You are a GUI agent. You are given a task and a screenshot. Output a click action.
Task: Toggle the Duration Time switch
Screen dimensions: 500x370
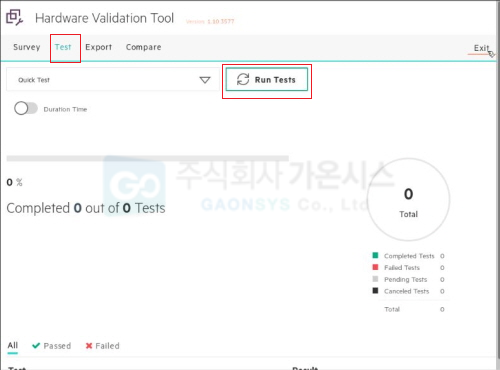26,109
